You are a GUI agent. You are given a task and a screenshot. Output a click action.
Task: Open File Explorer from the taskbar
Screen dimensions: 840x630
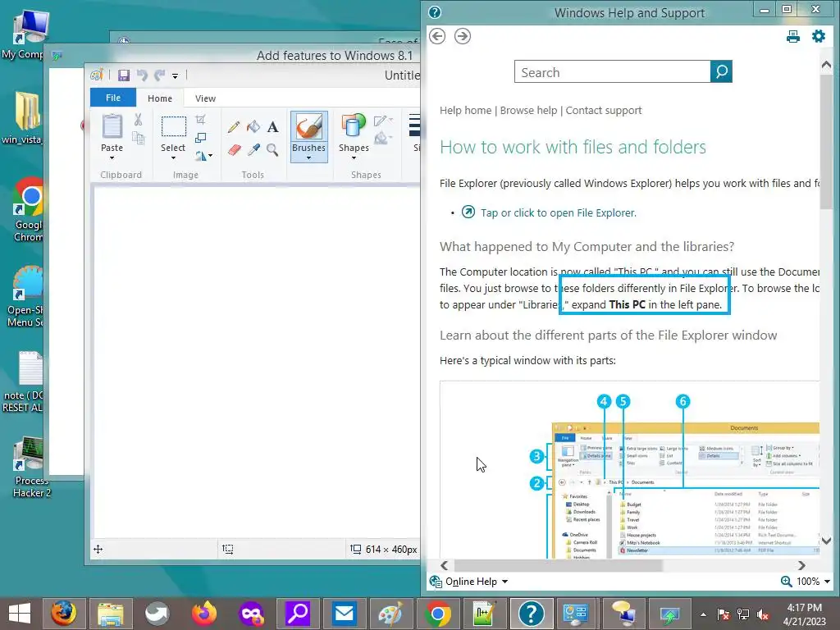click(111, 614)
